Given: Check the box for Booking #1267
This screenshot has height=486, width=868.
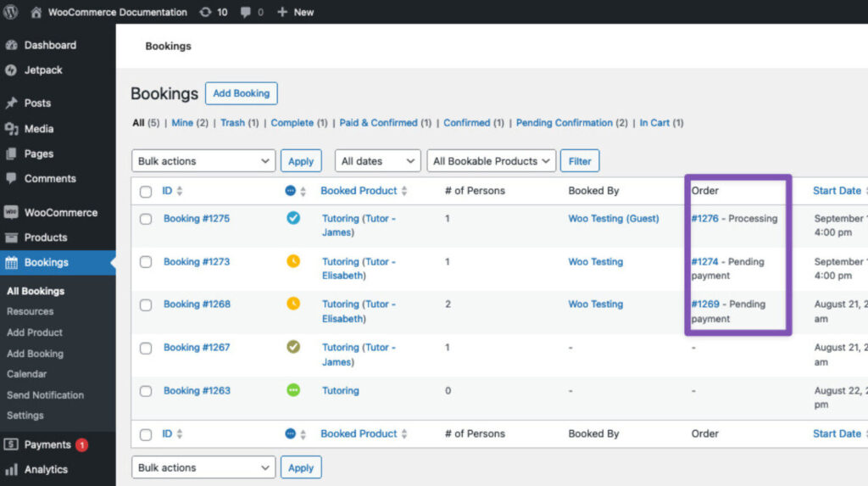Looking at the screenshot, I should pyautogui.click(x=146, y=348).
